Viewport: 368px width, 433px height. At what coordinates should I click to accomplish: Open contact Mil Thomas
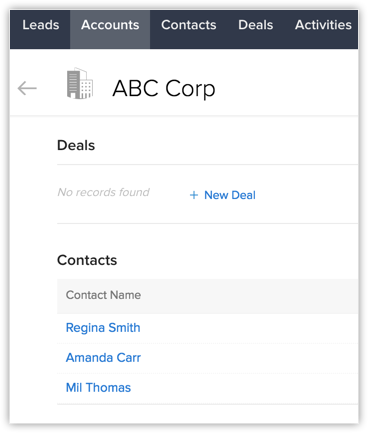[98, 388]
